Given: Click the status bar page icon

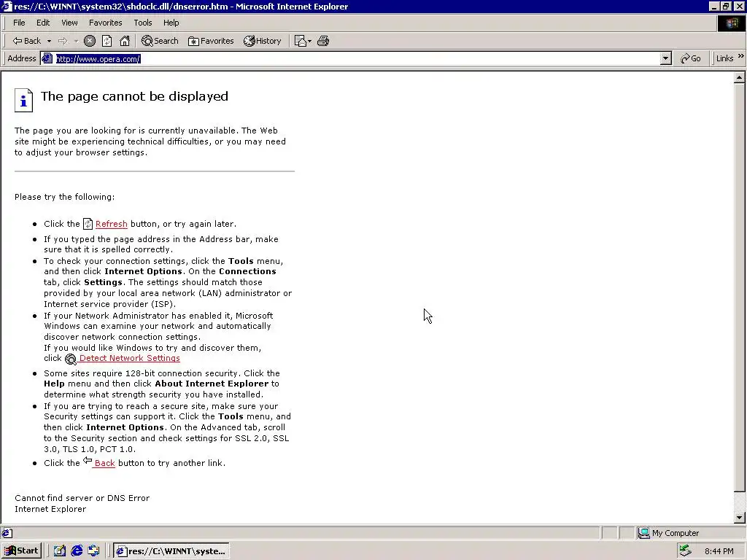Looking at the screenshot, I should click(7, 533).
